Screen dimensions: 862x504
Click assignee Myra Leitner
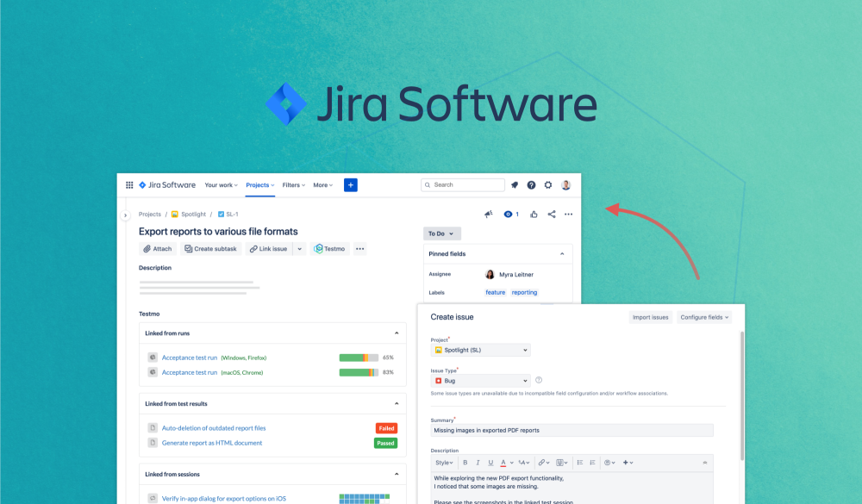(x=509, y=274)
